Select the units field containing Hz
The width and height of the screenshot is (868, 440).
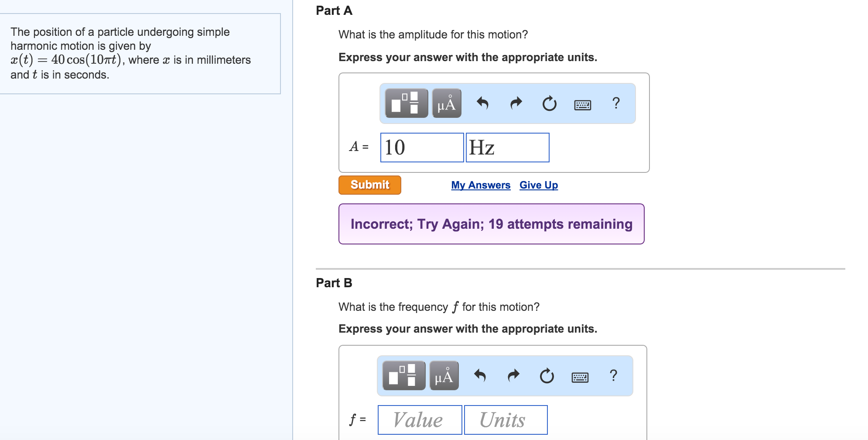(507, 148)
